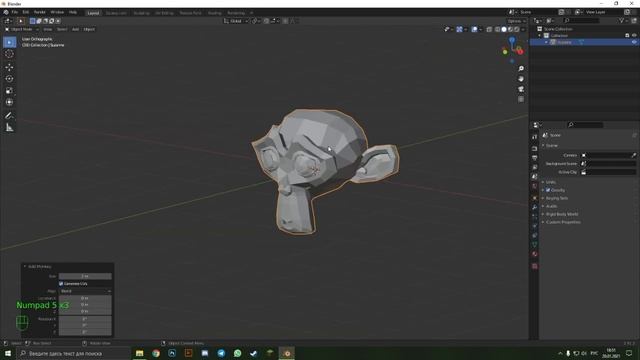640x360 pixels.
Task: Click the Size field in Add Monkey
Action: pos(85,276)
